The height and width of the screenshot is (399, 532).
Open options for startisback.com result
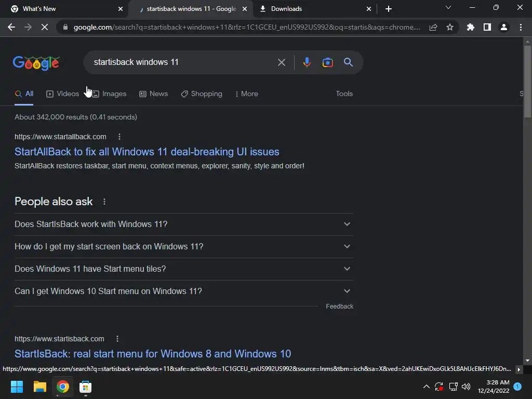[117, 339]
